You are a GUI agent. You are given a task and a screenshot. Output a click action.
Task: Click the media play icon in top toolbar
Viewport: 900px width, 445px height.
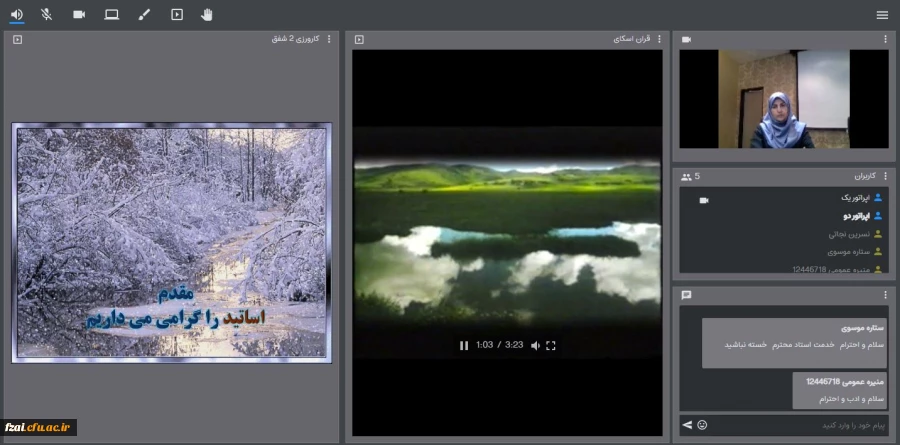176,14
